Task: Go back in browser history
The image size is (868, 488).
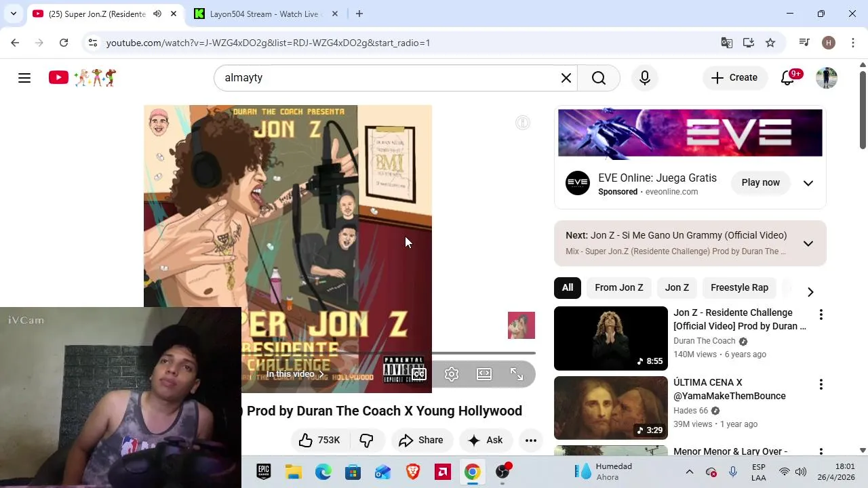Action: [x=15, y=43]
